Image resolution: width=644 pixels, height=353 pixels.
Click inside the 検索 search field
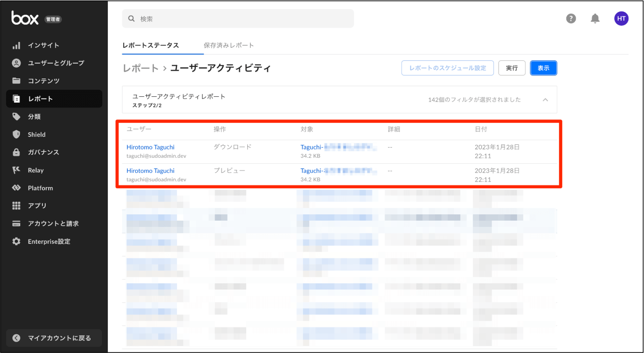point(238,18)
